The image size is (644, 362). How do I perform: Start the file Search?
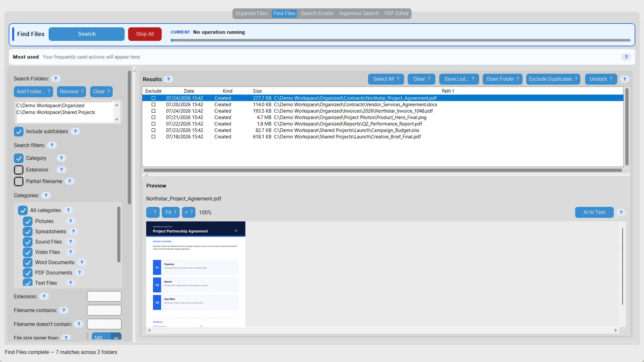click(87, 34)
